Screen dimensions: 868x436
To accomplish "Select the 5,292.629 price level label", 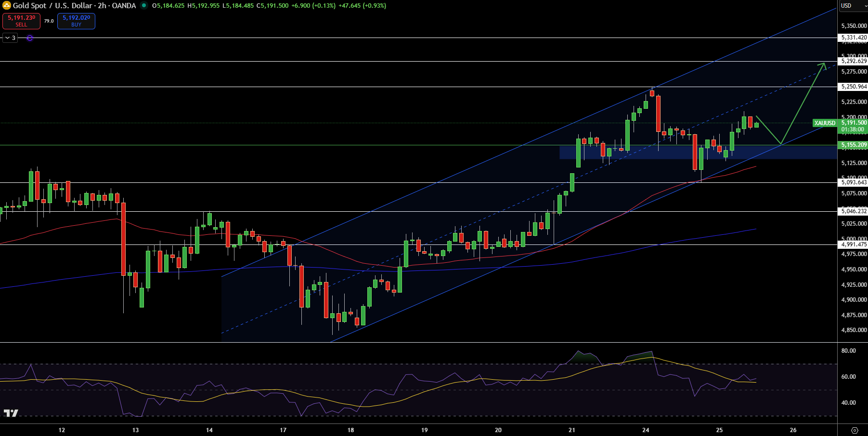I will [854, 61].
